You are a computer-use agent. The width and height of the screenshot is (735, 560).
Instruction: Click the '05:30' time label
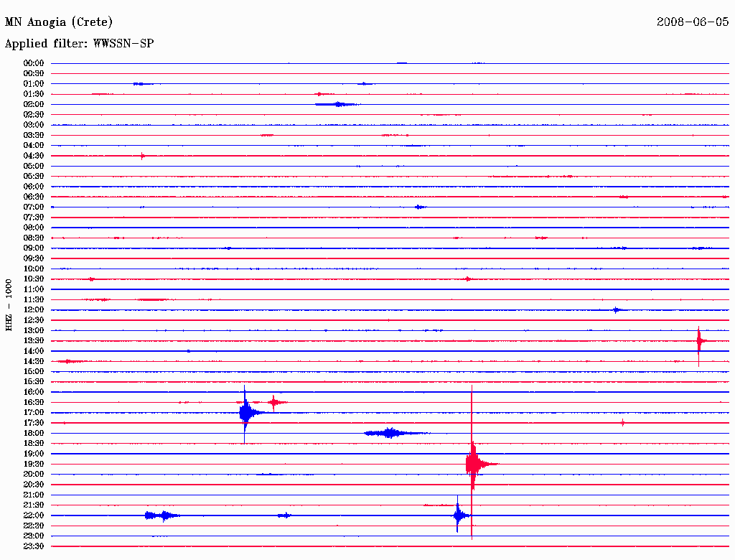point(34,177)
